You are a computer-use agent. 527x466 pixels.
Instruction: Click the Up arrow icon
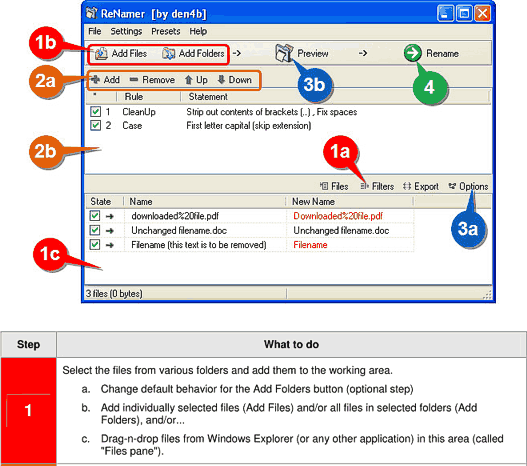click(x=189, y=80)
